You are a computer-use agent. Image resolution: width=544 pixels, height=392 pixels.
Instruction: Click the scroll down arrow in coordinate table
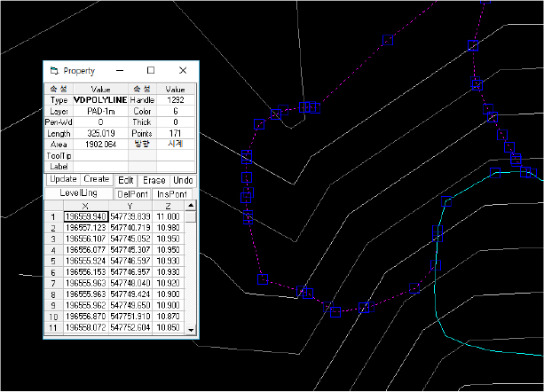tap(191, 330)
